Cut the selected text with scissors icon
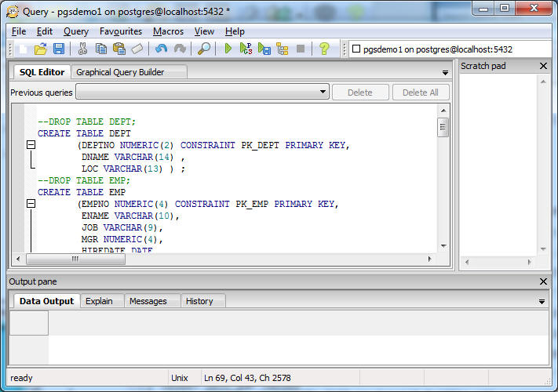Viewport: 558px width, 392px height. pos(82,49)
